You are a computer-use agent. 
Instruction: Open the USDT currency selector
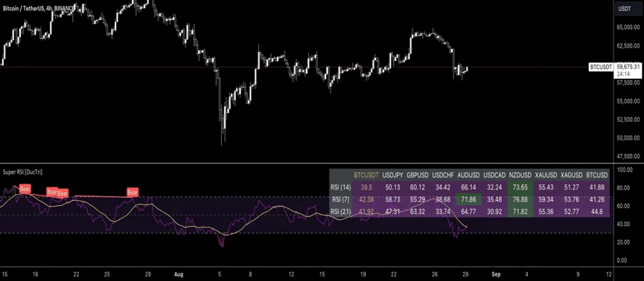(x=628, y=9)
